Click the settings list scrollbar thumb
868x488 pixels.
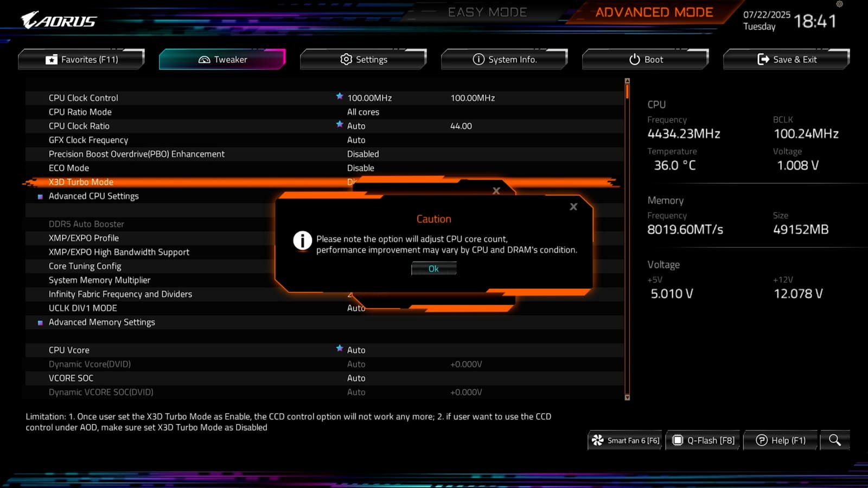(x=627, y=91)
